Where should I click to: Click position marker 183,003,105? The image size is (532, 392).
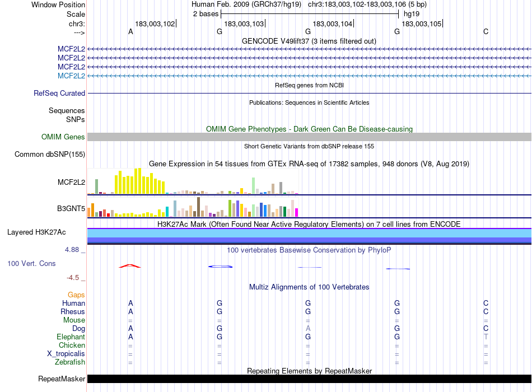click(x=422, y=24)
